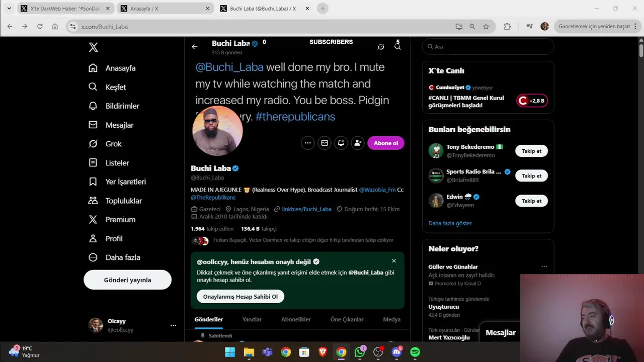Click the #therepublicans hashtag
This screenshot has width=644, height=362.
pyautogui.click(x=295, y=117)
